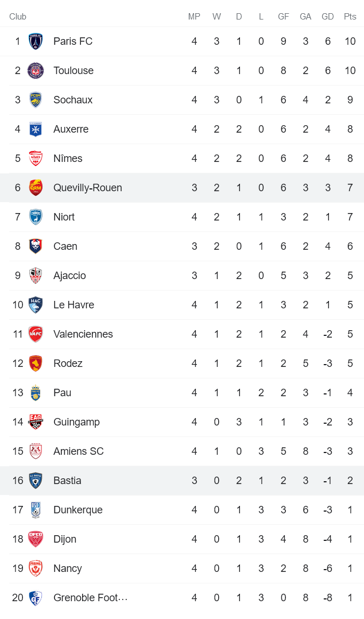Open the Caen team page

tap(65, 246)
